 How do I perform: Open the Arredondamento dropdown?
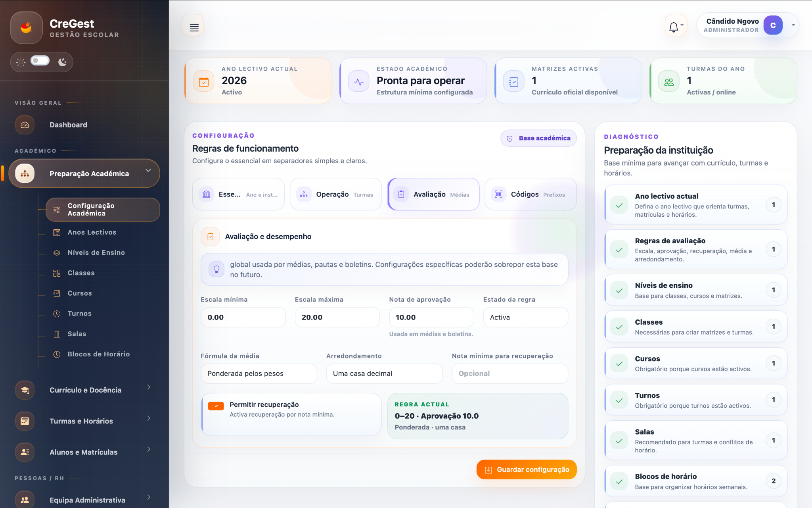(x=384, y=373)
